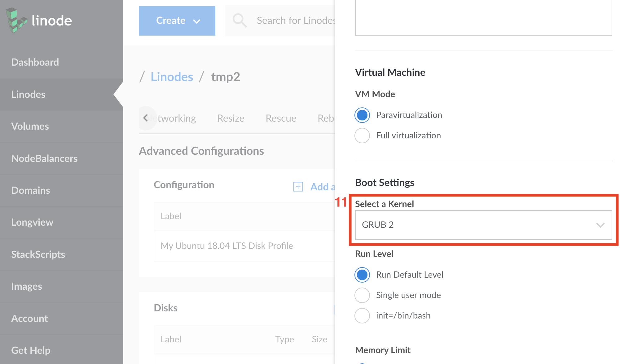The height and width of the screenshot is (364, 624).
Task: Click the Type column header in Disks
Action: [284, 339]
